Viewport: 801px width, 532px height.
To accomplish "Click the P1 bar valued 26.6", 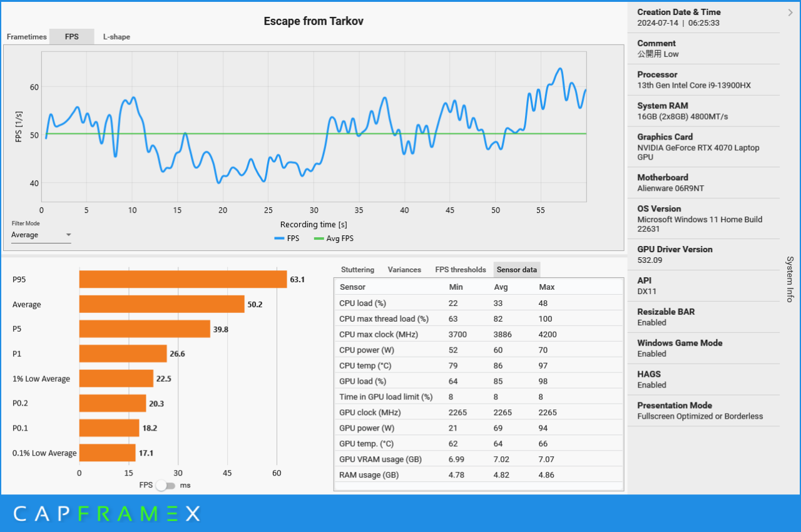I will (123, 354).
